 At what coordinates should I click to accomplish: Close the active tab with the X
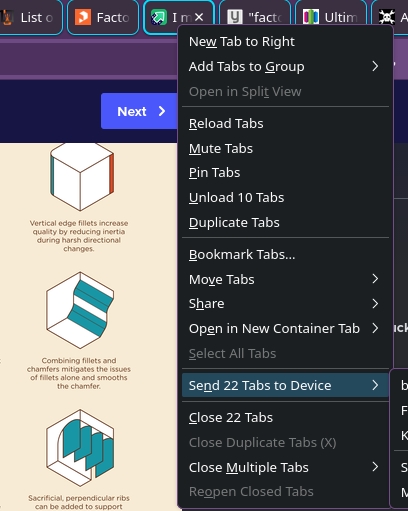pos(199,17)
